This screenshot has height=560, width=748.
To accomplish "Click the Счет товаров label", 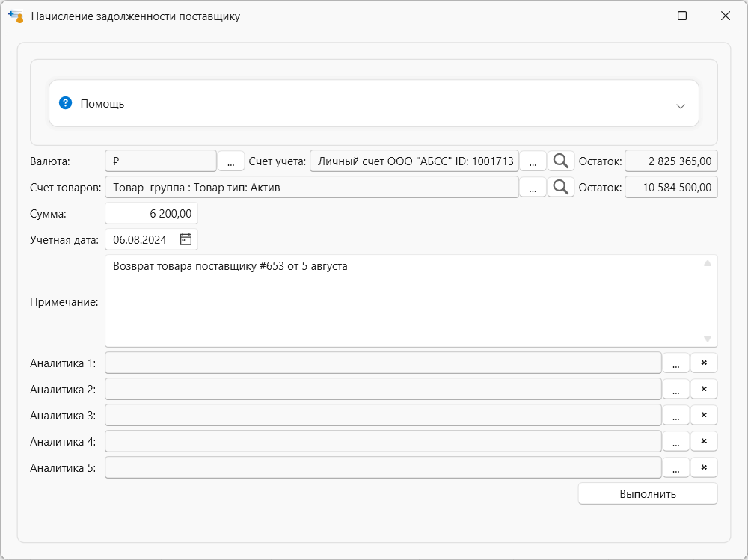I will pos(65,188).
